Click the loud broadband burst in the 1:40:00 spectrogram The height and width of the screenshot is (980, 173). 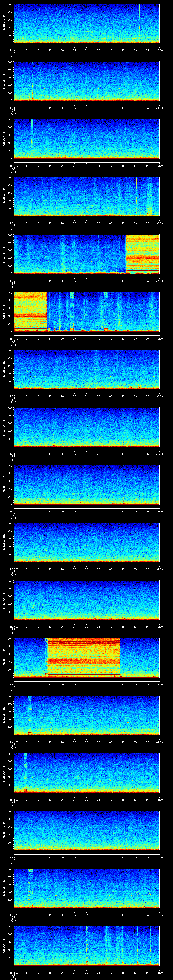(x=84, y=657)
